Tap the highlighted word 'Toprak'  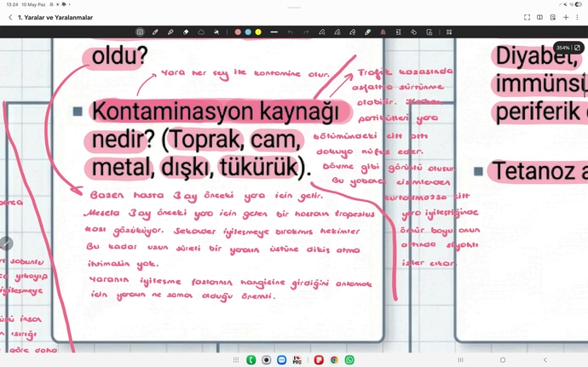[206, 140]
